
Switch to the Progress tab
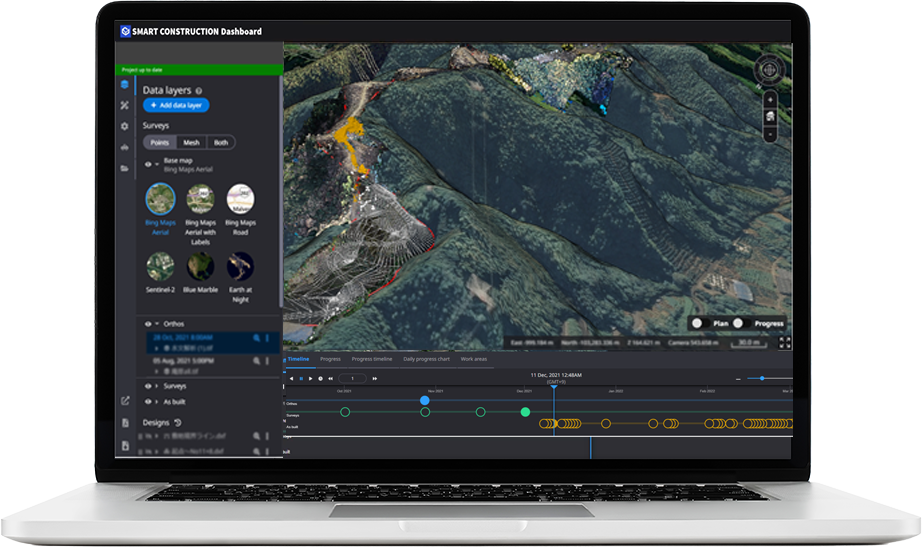coord(330,359)
